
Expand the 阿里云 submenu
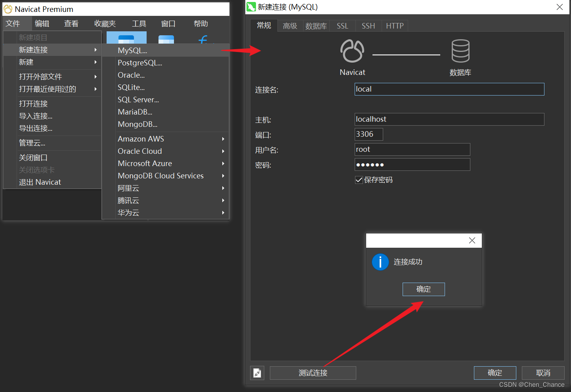coord(223,188)
